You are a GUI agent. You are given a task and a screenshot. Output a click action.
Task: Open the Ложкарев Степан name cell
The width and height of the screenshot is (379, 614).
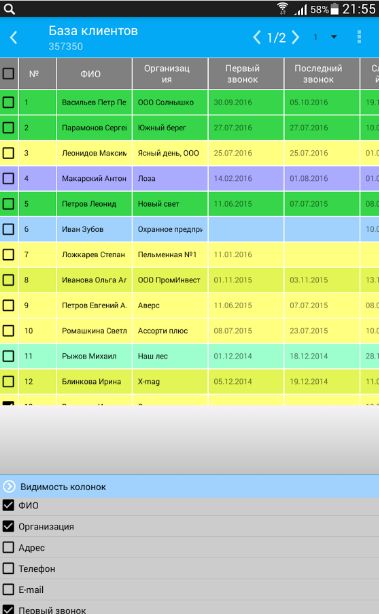coord(94,255)
